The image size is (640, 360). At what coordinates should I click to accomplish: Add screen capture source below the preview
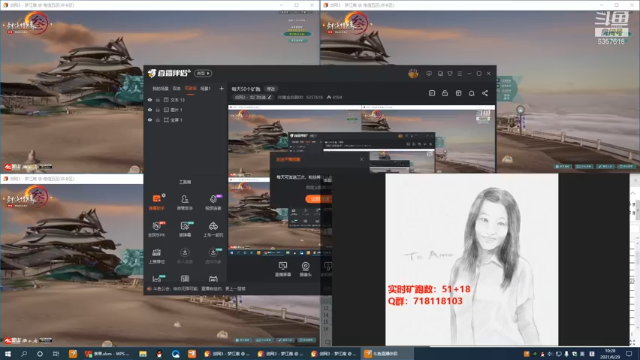pyautogui.click(x=283, y=269)
